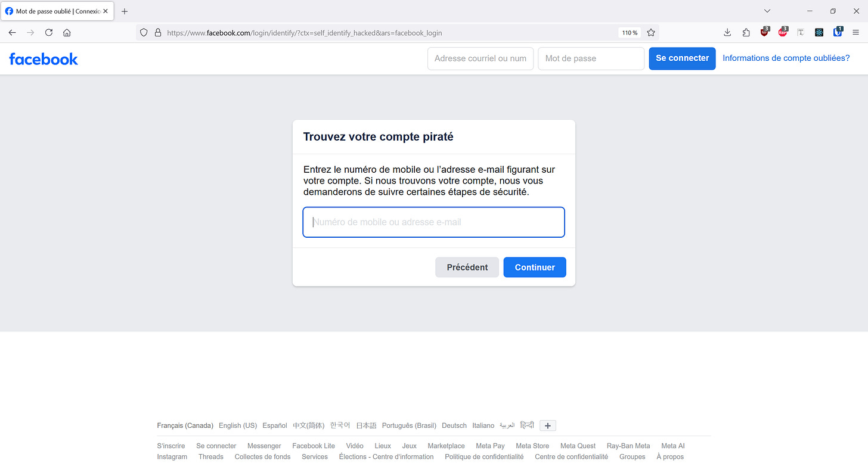Open the language picker plus button
The width and height of the screenshot is (868, 463).
pos(547,425)
